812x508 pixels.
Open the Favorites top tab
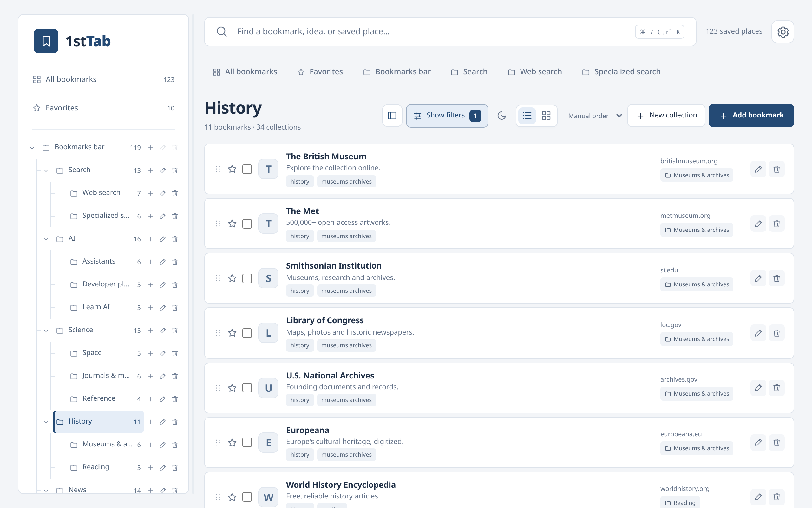pyautogui.click(x=320, y=72)
